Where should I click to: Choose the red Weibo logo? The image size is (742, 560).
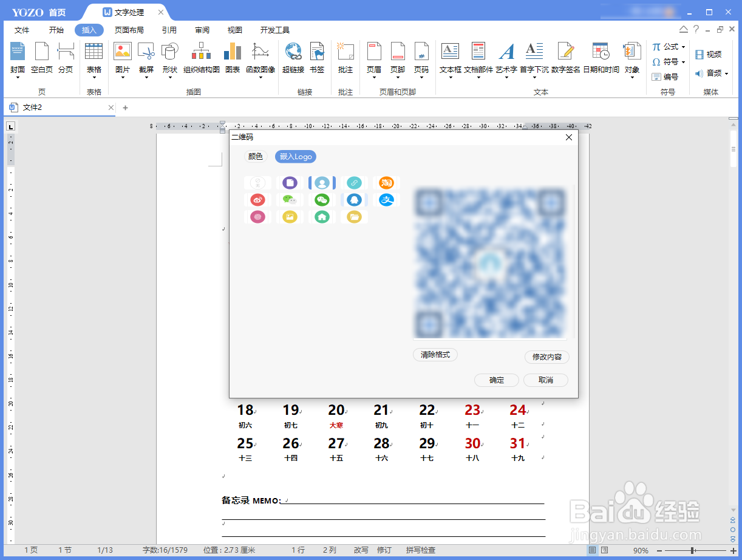point(257,200)
